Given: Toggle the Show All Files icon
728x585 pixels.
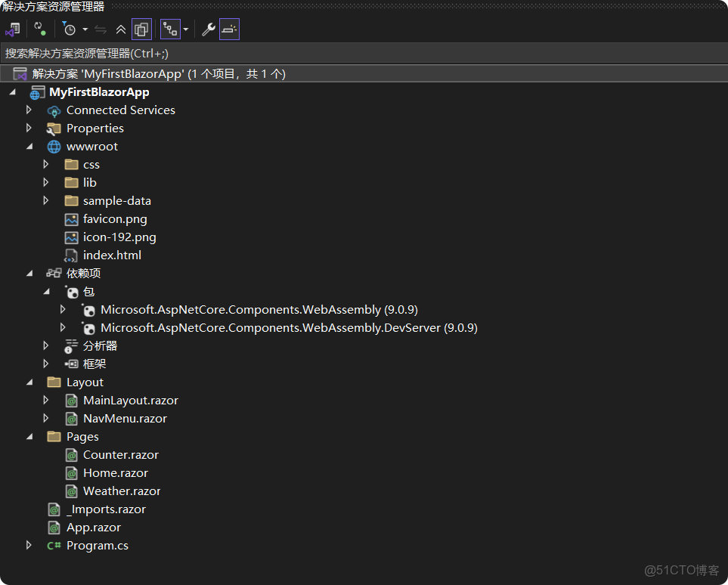Looking at the screenshot, I should [142, 29].
